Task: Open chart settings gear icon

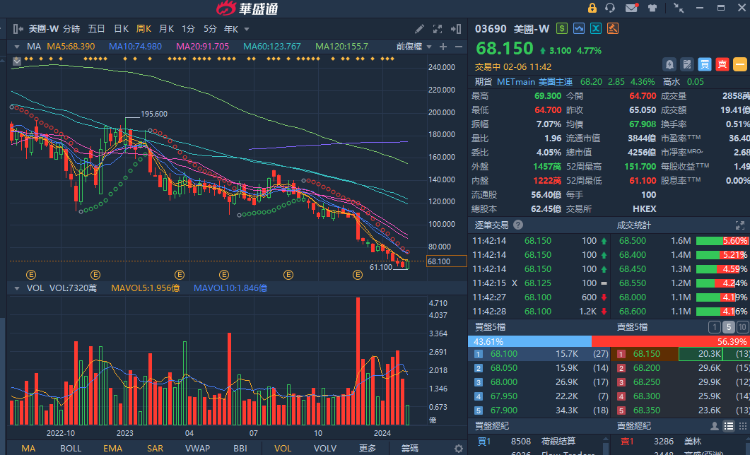Action: point(458,448)
